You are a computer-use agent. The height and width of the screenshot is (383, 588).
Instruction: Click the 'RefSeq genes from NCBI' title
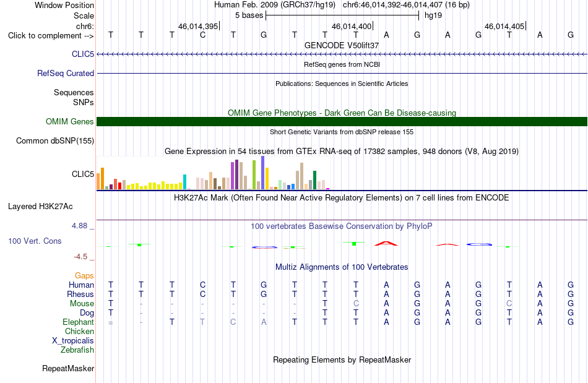(342, 64)
